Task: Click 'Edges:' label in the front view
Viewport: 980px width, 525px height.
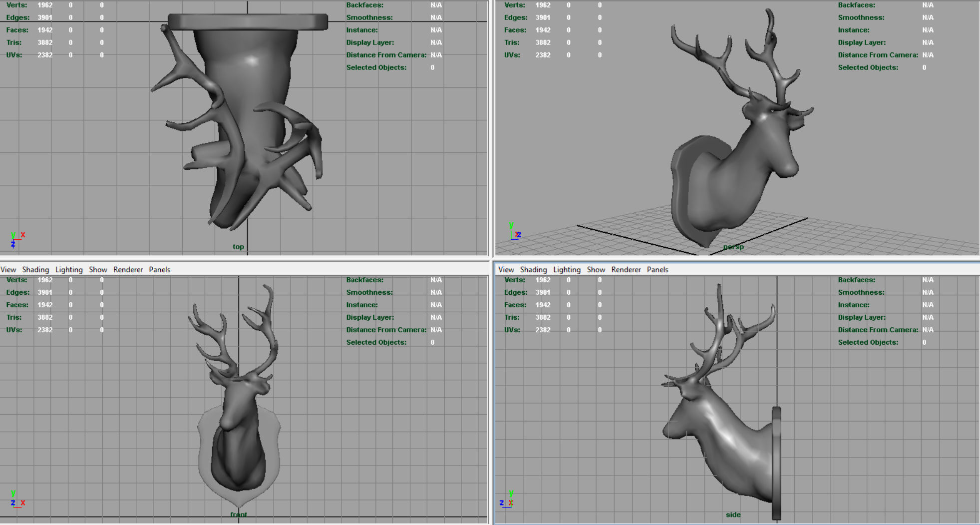Action: tap(17, 292)
